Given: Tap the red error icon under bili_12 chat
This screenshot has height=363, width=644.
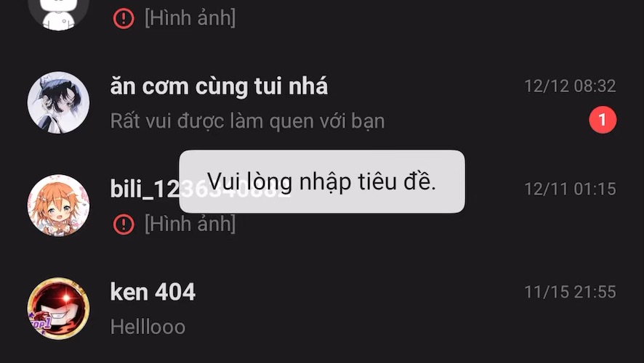Looking at the screenshot, I should 124,224.
